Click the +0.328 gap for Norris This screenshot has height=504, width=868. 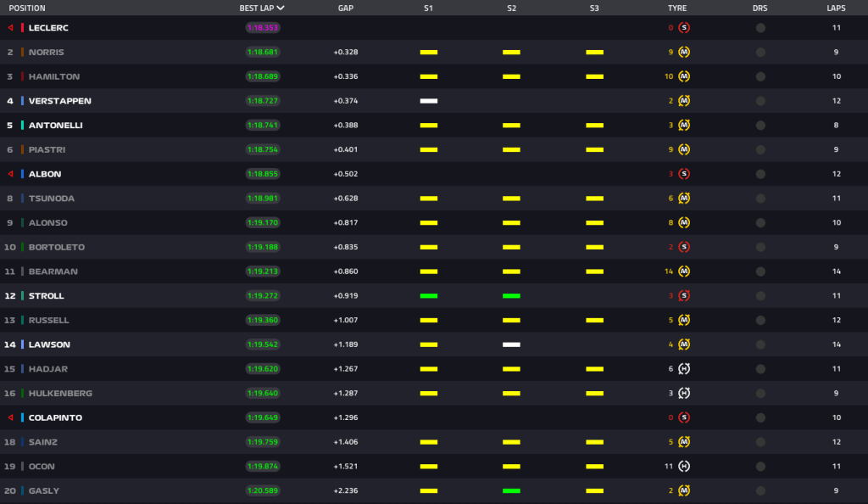[x=346, y=52]
